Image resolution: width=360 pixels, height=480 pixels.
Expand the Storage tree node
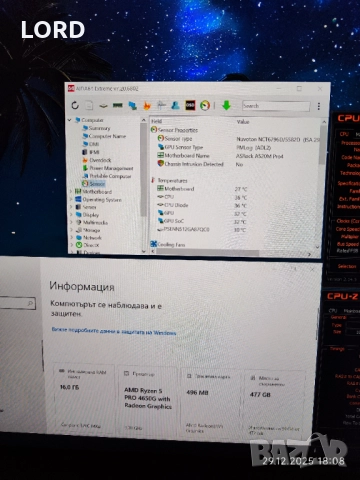71,230
